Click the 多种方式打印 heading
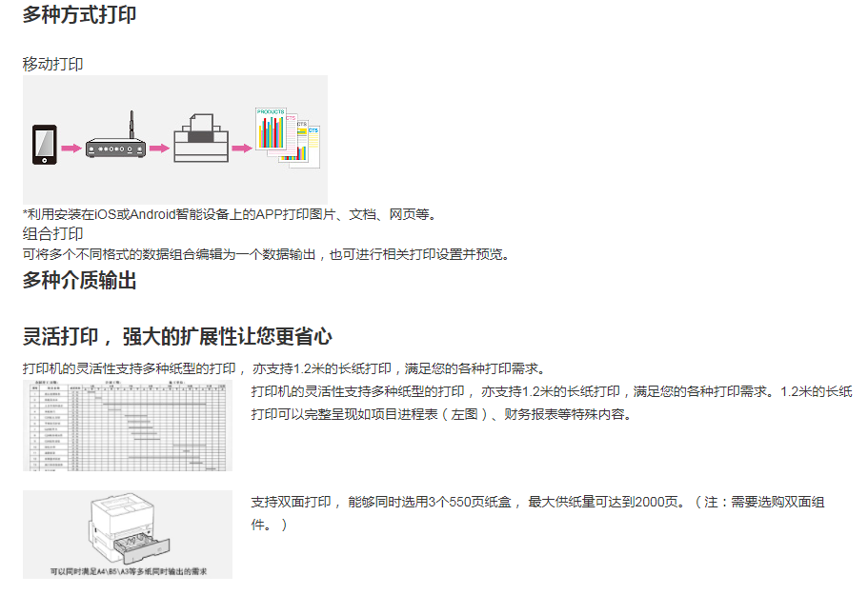The width and height of the screenshot is (868, 595). pyautogui.click(x=80, y=15)
